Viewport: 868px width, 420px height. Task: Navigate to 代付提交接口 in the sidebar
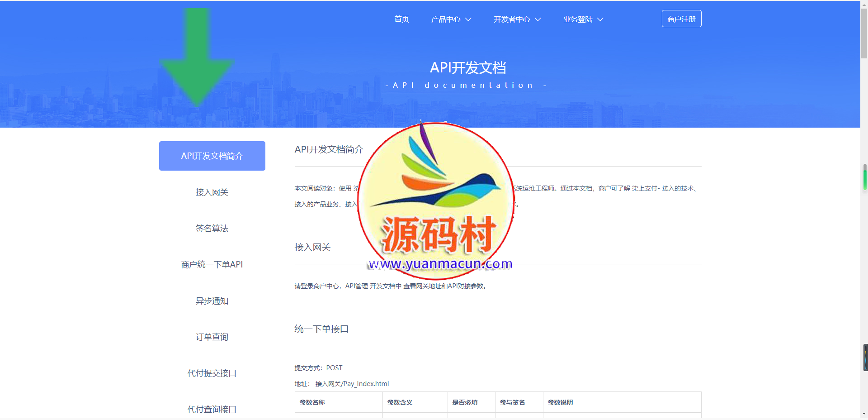pyautogui.click(x=212, y=373)
